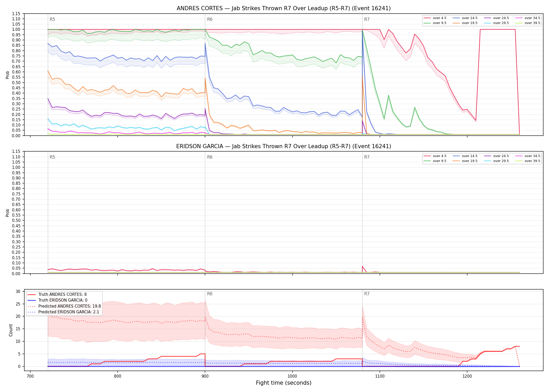Click the 25 tick on the Count axis
549x392 pixels.
coord(18,304)
